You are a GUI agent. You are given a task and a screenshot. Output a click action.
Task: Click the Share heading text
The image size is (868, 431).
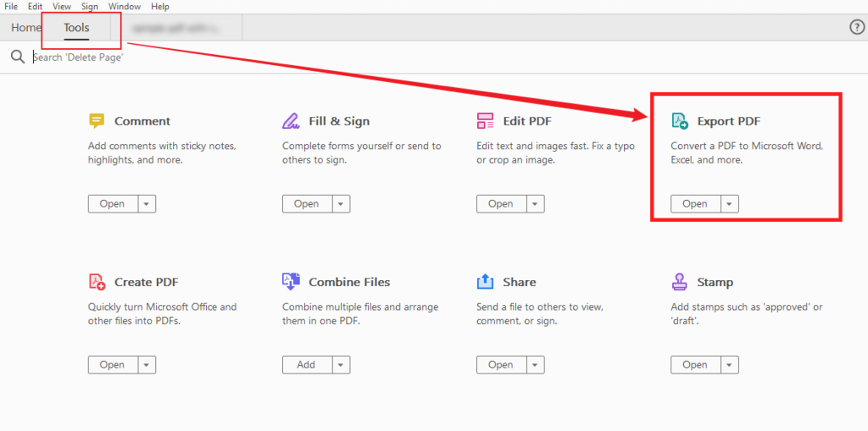(x=520, y=282)
